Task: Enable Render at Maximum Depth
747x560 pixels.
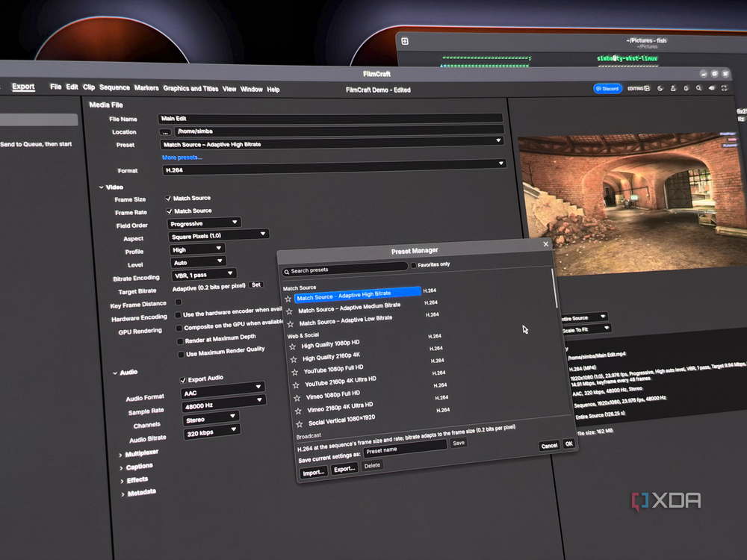Action: click(x=180, y=341)
